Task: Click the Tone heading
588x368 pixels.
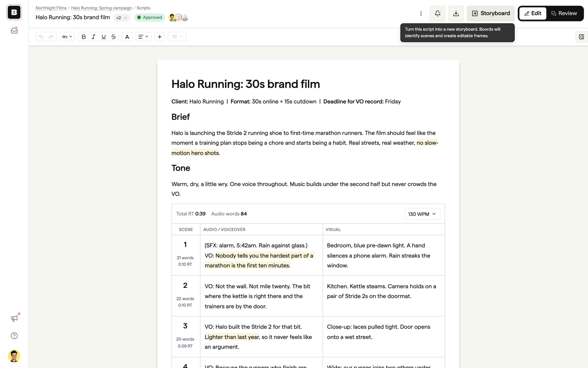Action: (x=181, y=168)
